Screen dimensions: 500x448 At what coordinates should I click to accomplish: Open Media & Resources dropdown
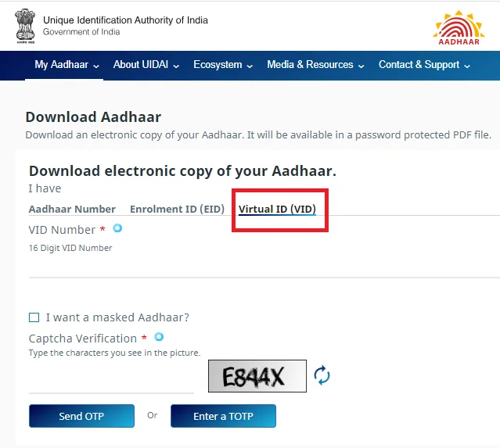(x=315, y=65)
